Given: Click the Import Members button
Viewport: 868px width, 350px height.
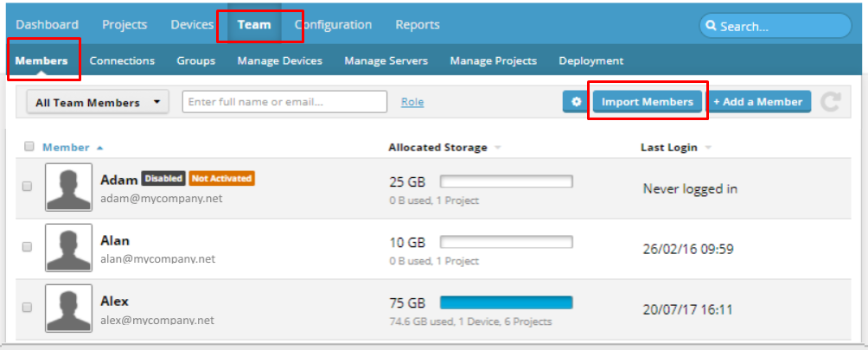Looking at the screenshot, I should click(x=648, y=102).
